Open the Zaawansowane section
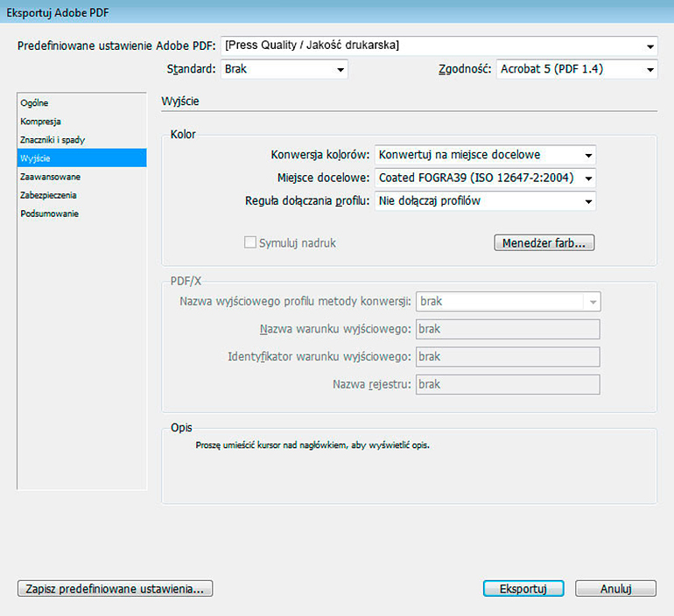674x616 pixels. point(81,177)
